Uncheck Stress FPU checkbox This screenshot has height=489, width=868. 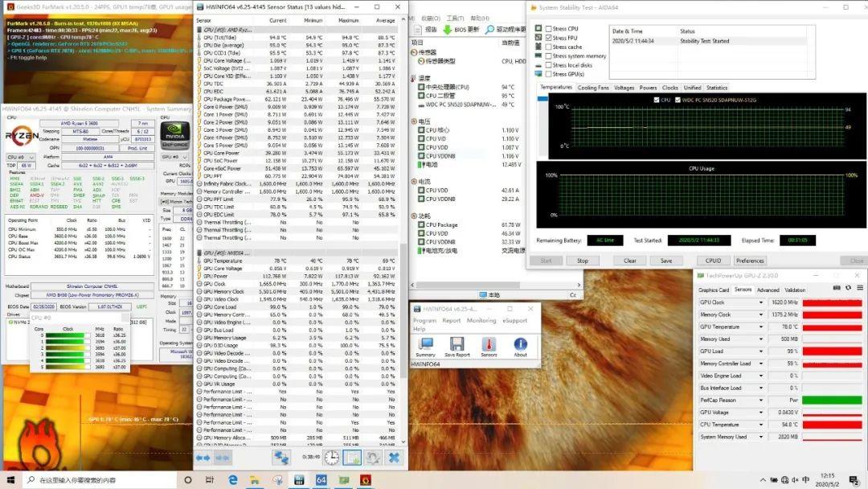point(549,38)
